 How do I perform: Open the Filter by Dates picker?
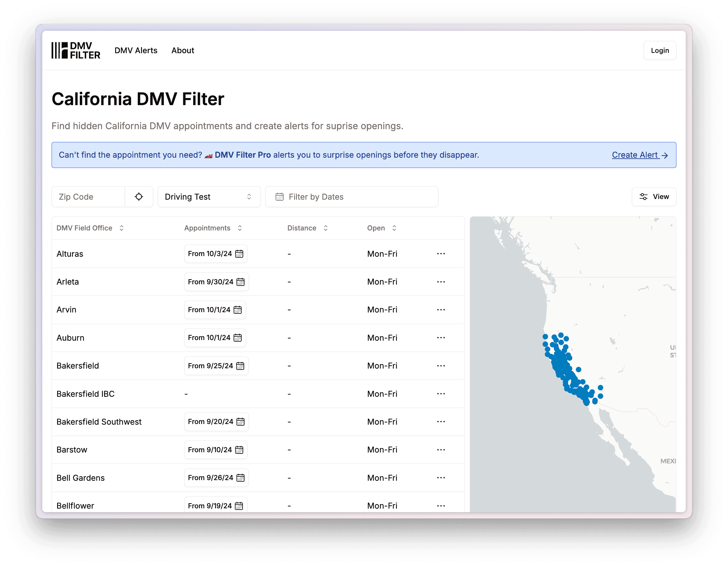click(x=351, y=197)
